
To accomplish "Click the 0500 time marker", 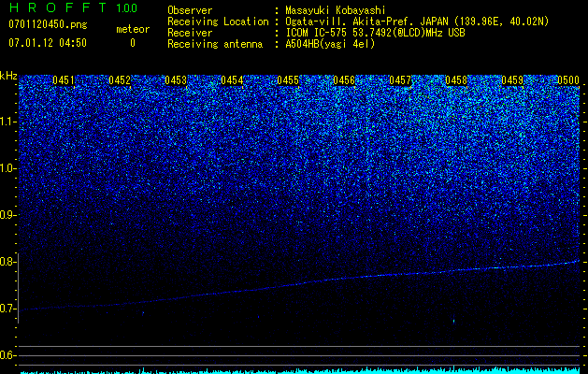I will click(568, 80).
